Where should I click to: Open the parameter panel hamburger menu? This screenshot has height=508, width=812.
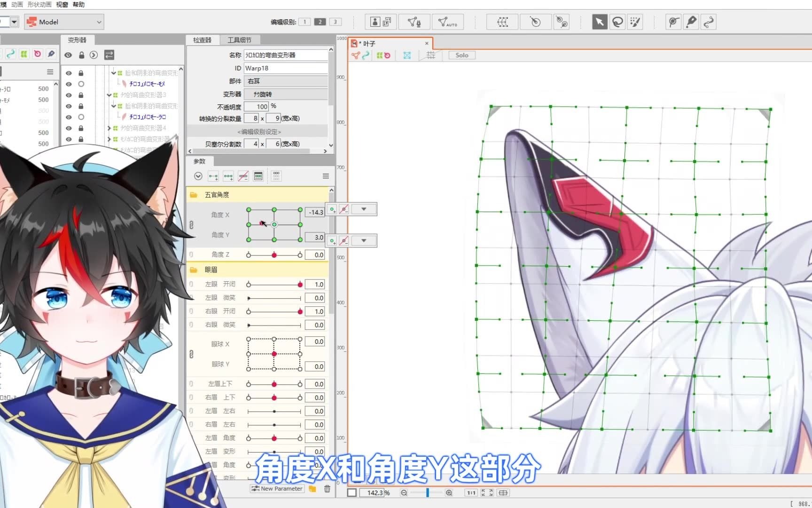click(x=326, y=176)
